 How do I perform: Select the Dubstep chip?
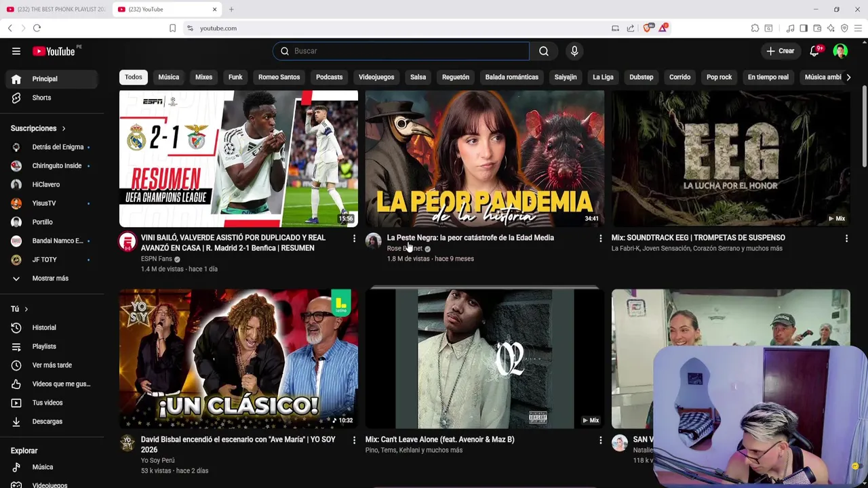pos(642,77)
